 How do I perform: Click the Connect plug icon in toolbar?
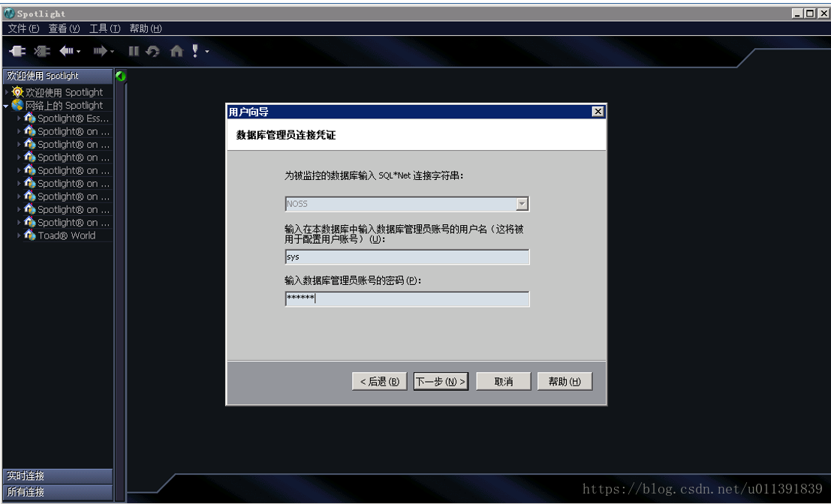[x=17, y=51]
